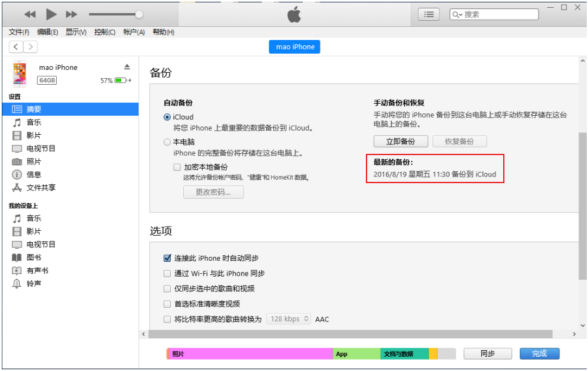Select 电视节目 icon under 设置

[x=17, y=149]
